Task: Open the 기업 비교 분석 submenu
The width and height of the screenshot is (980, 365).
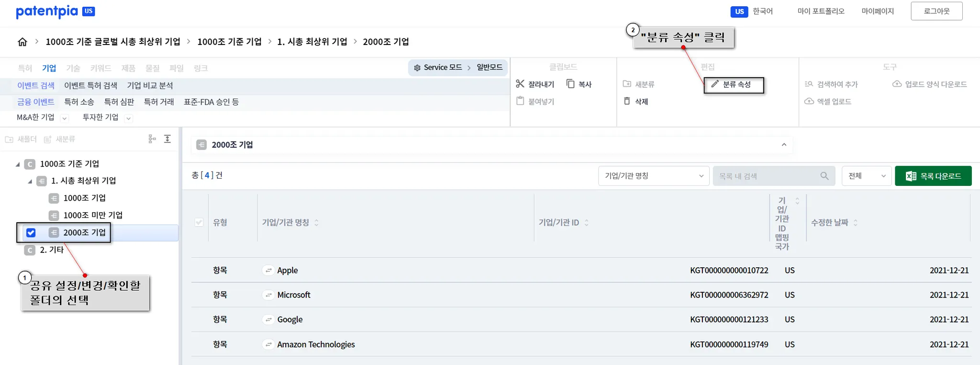Action: (150, 85)
